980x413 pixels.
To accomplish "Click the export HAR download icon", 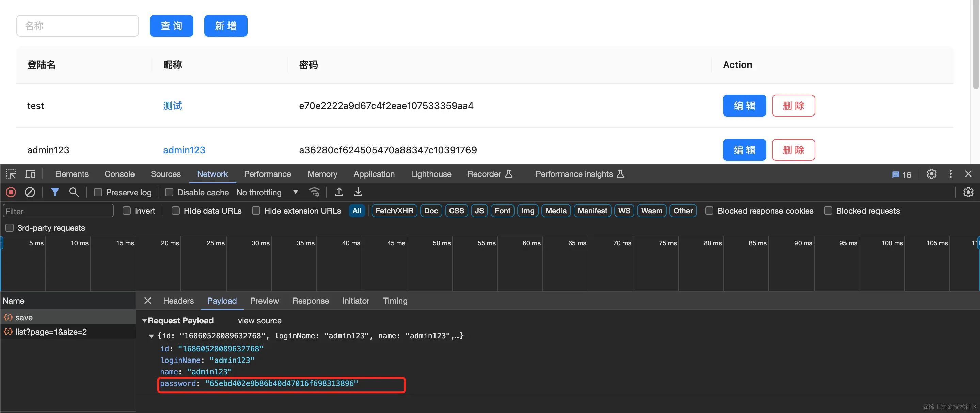I will [x=358, y=192].
